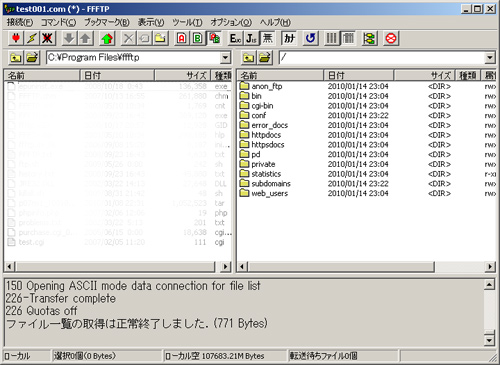
Task: Click the refresh file list icon
Action: [x=310, y=38]
